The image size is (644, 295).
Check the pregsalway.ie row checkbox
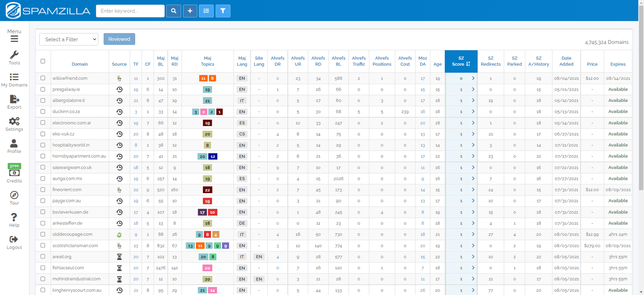(x=43, y=89)
